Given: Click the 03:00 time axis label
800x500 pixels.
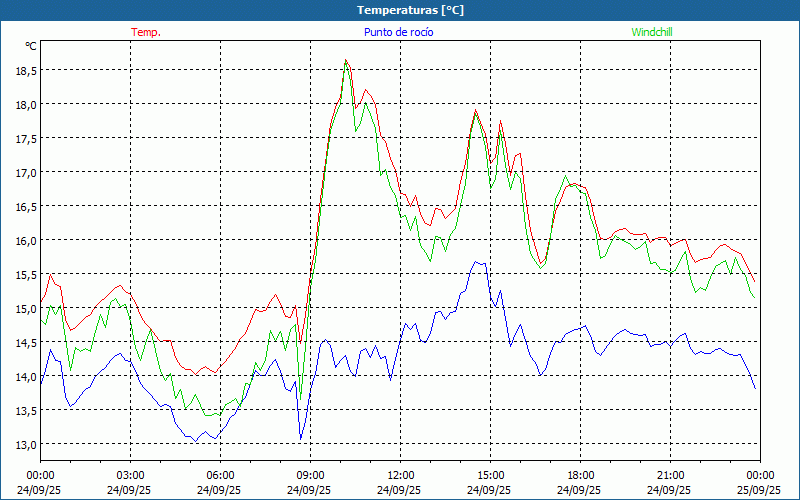Looking at the screenshot, I should (x=131, y=475).
